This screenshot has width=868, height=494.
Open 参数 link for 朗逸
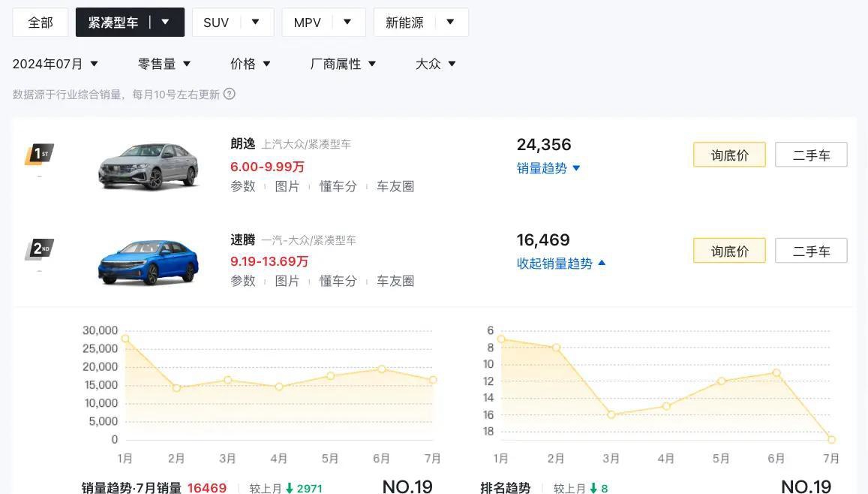pos(243,187)
